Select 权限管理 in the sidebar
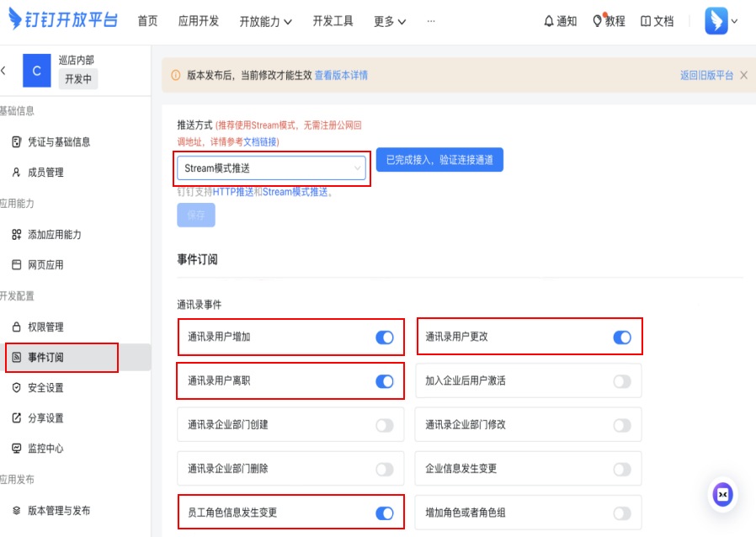Screen dimensions: 756x537 coord(45,327)
